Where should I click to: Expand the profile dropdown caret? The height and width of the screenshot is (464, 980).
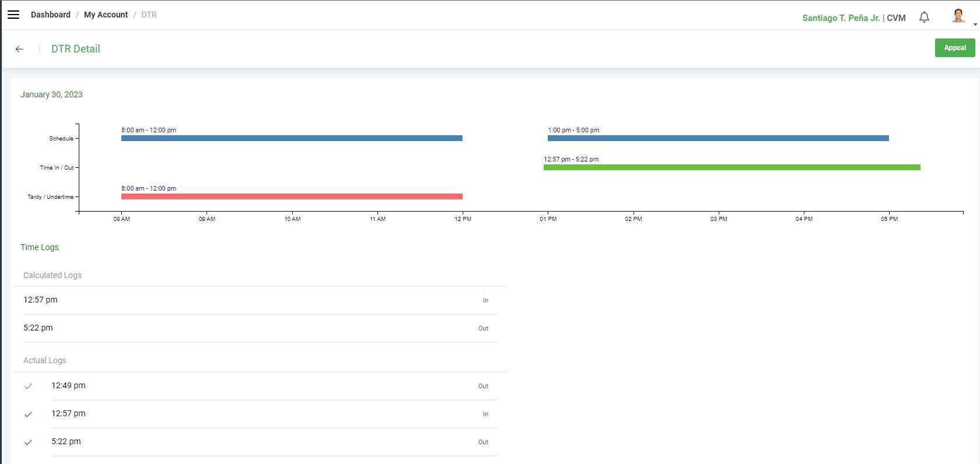pyautogui.click(x=975, y=24)
